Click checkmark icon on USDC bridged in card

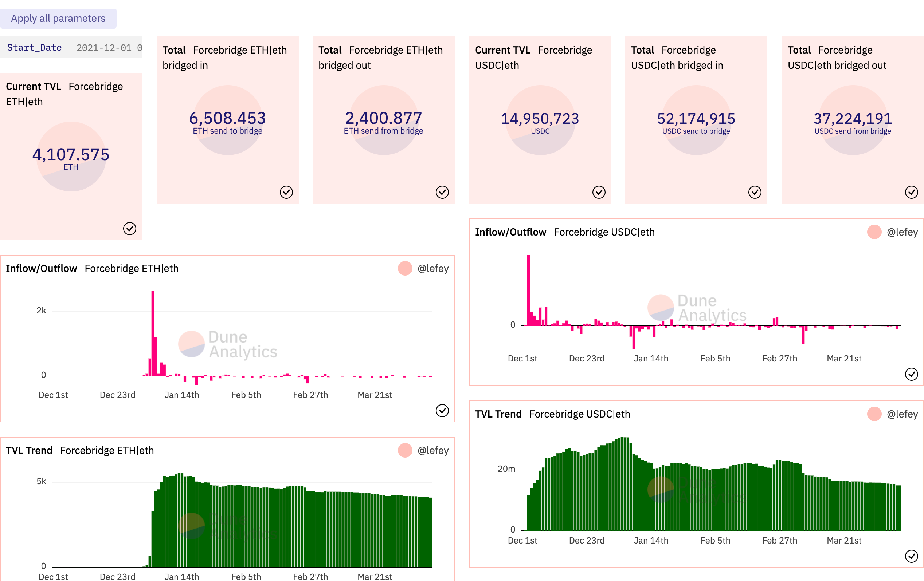[x=755, y=192]
